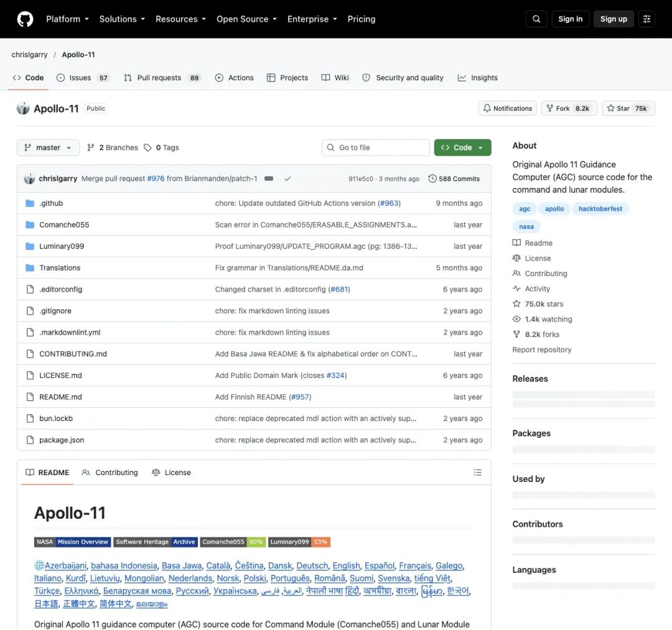Screen dimensions: 672x630
Task: Go to GitHub home via Octocat logo
Action: click(x=25, y=19)
